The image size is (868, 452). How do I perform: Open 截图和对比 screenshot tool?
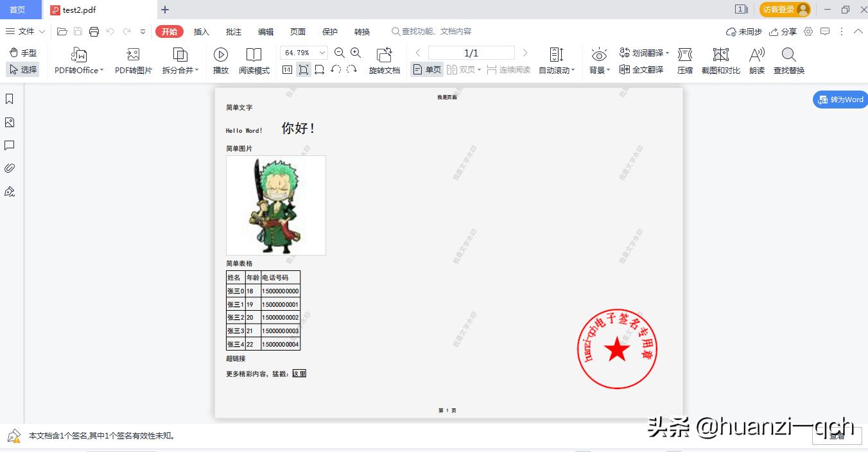720,61
